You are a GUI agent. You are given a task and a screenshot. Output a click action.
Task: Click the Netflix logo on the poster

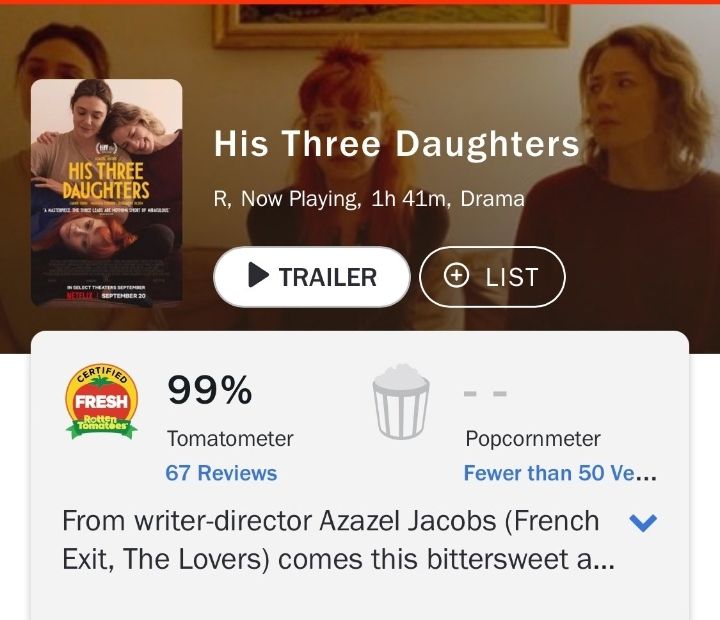click(x=80, y=295)
